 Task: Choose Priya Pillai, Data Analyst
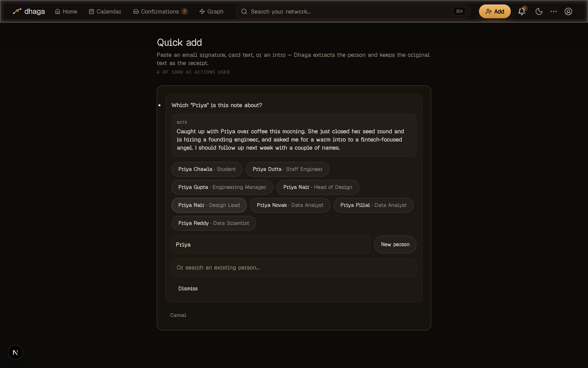tap(373, 205)
